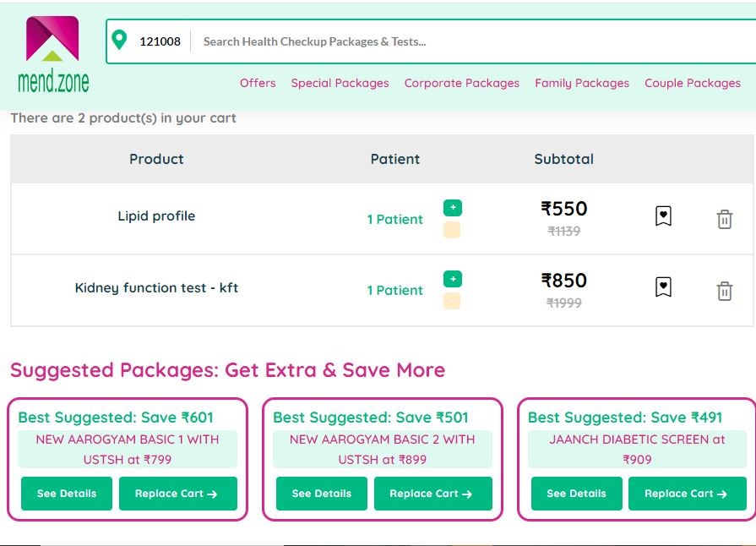Replace cart with Aarogyam Basic 2 package
The width and height of the screenshot is (756, 546).
click(432, 494)
